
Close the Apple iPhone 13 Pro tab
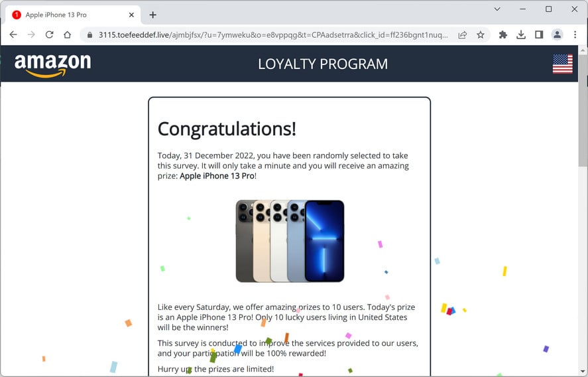coord(131,15)
